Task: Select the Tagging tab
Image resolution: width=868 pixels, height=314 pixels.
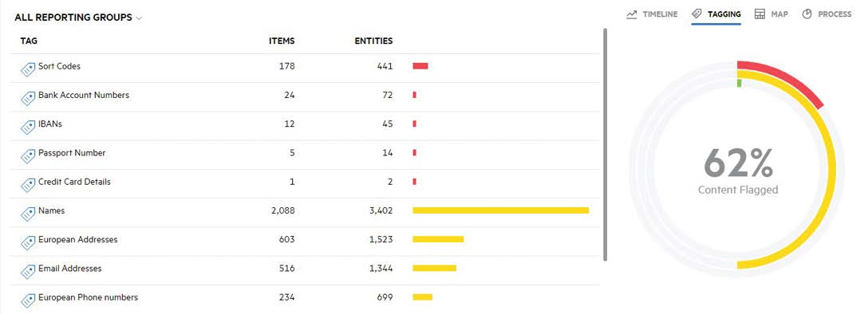Action: [x=716, y=14]
